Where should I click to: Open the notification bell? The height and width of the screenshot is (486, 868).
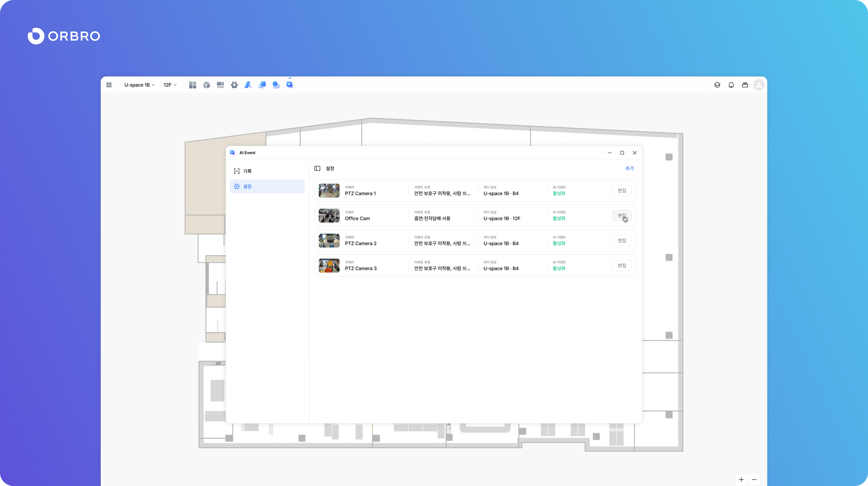click(x=731, y=85)
